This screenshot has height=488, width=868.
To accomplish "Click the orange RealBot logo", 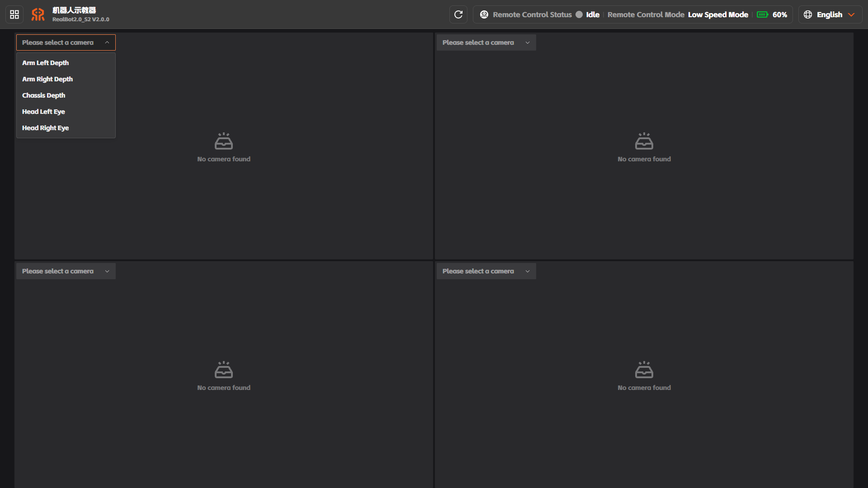I will pyautogui.click(x=38, y=14).
